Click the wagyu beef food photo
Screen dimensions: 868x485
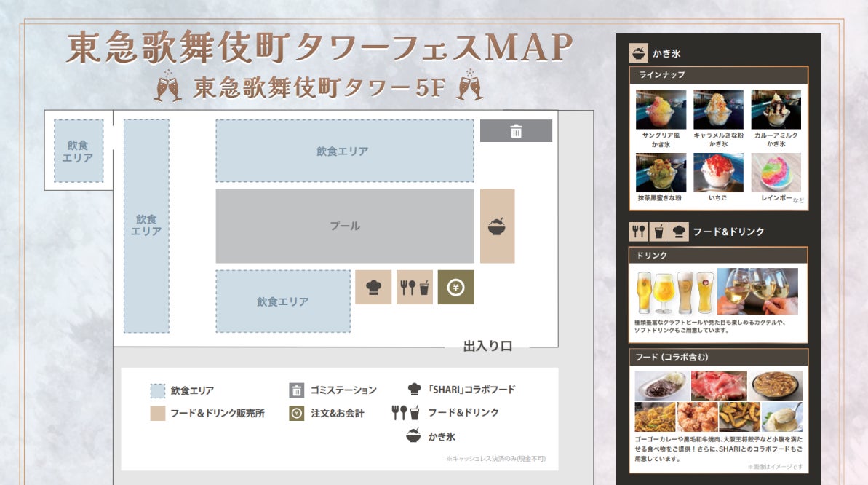point(719,385)
